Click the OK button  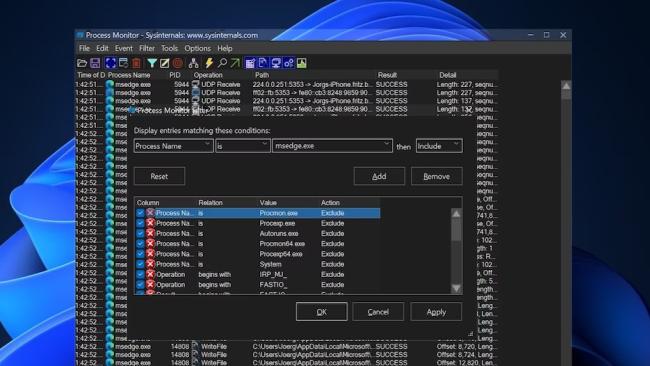click(322, 312)
